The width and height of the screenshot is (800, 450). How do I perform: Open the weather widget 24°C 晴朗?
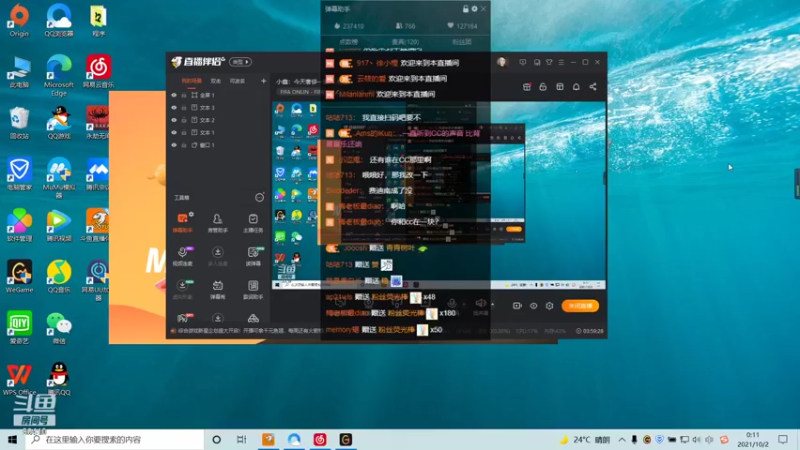[x=585, y=439]
